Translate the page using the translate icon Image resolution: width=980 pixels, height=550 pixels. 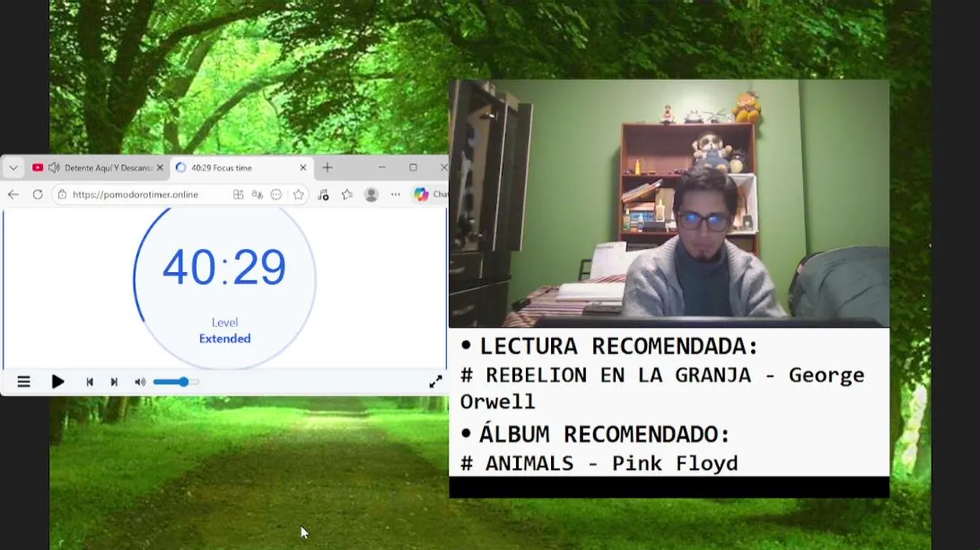(257, 195)
